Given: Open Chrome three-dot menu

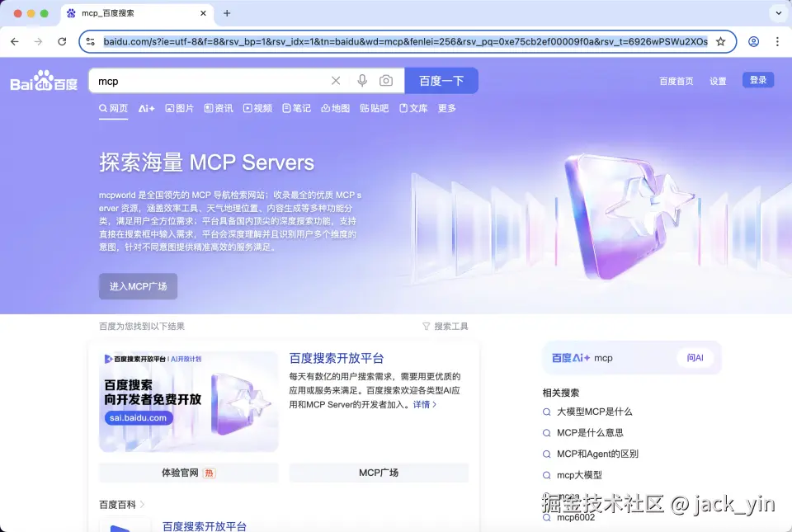Looking at the screenshot, I should pyautogui.click(x=777, y=41).
